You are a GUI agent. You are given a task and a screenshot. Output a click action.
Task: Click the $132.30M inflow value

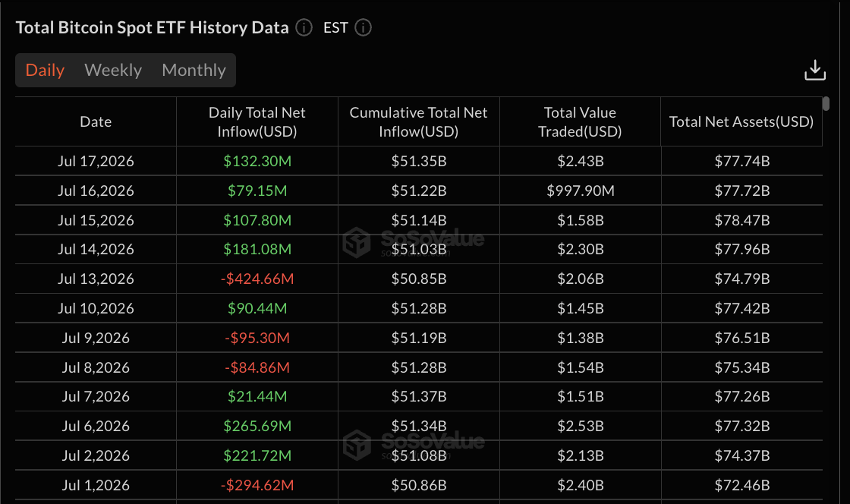pos(257,161)
